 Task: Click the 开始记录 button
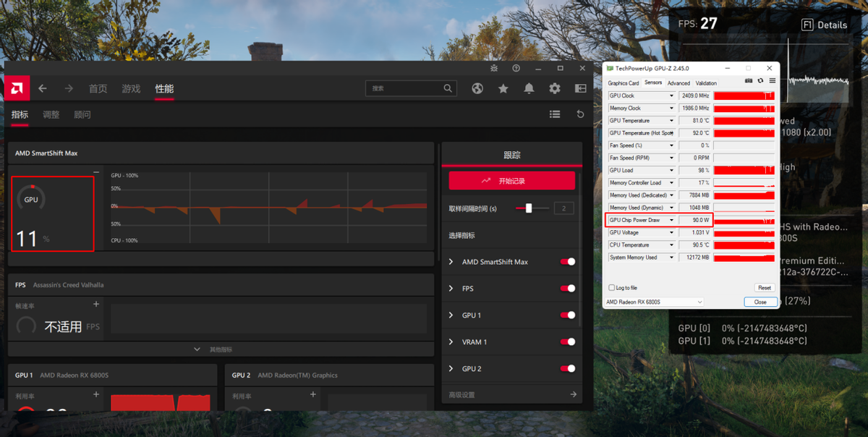coord(512,181)
